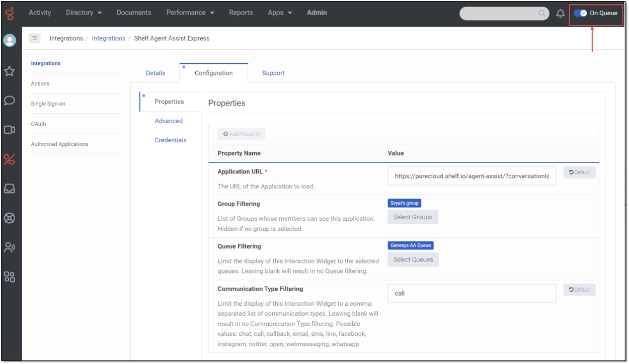Switch the On Queue toggle
Image resolution: width=629 pixels, height=364 pixels.
coord(580,13)
